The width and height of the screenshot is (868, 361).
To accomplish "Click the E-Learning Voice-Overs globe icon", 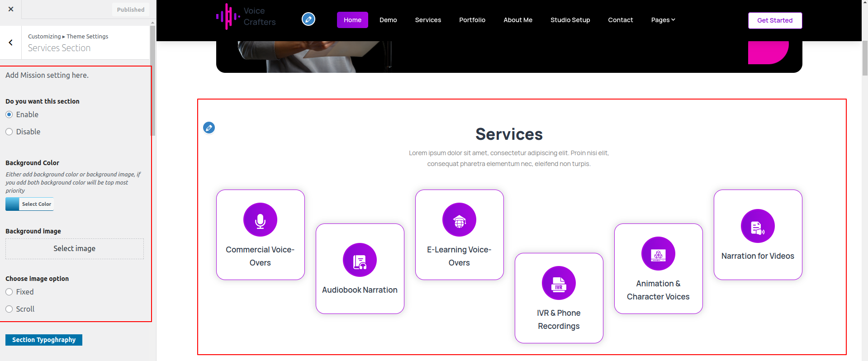I will (x=459, y=220).
